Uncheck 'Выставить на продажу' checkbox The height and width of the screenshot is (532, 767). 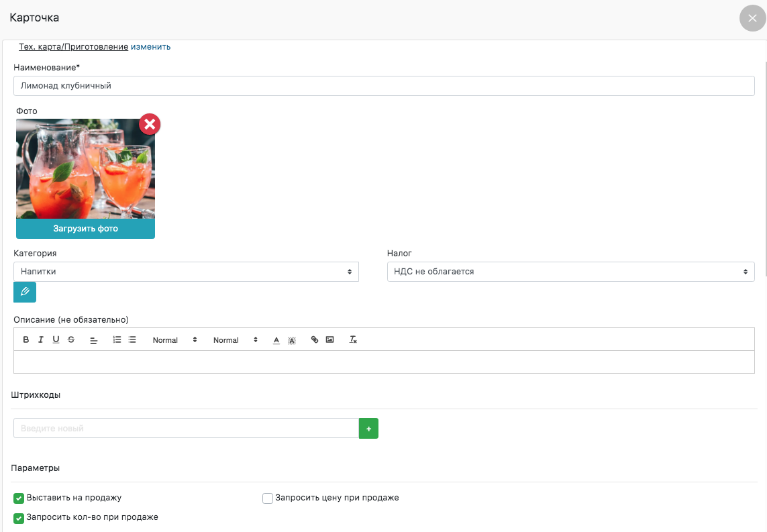tap(19, 498)
